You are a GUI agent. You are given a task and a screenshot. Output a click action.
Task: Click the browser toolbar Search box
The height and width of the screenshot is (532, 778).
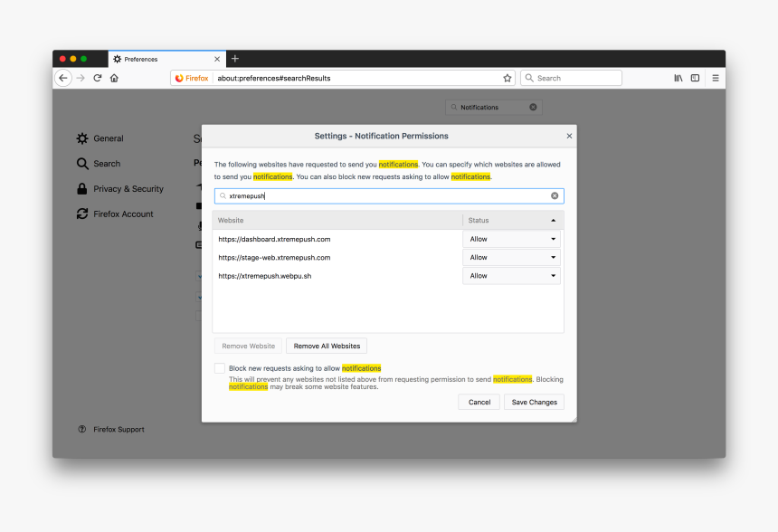pos(571,78)
